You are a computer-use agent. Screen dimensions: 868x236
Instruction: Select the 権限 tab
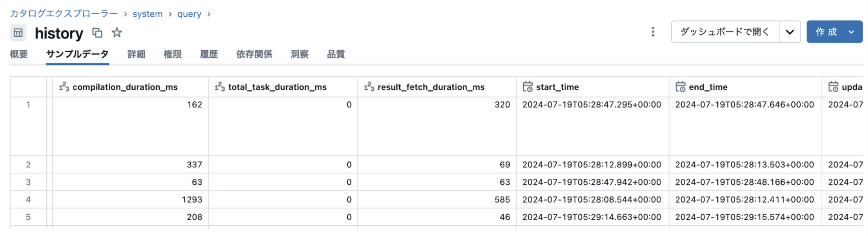[x=173, y=54]
